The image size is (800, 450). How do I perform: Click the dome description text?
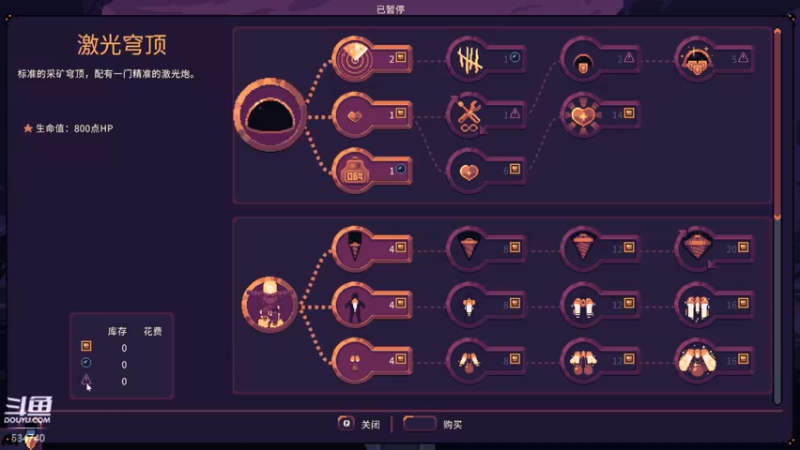[x=107, y=74]
